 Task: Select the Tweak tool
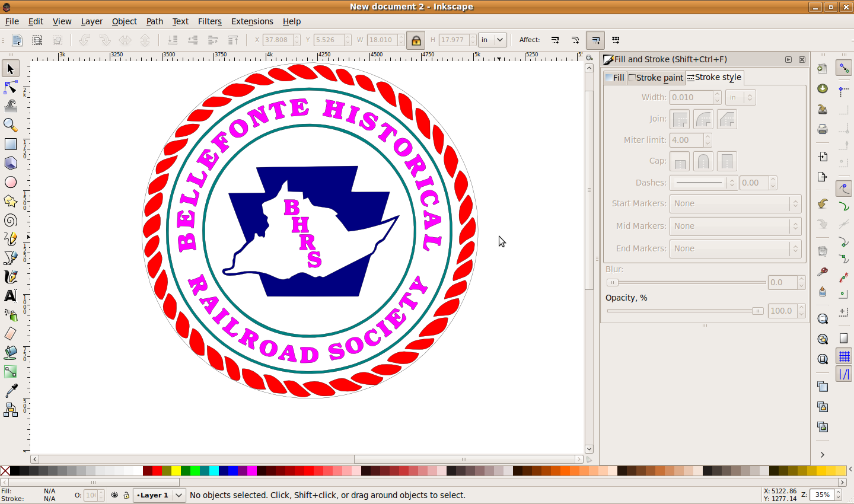click(10, 106)
